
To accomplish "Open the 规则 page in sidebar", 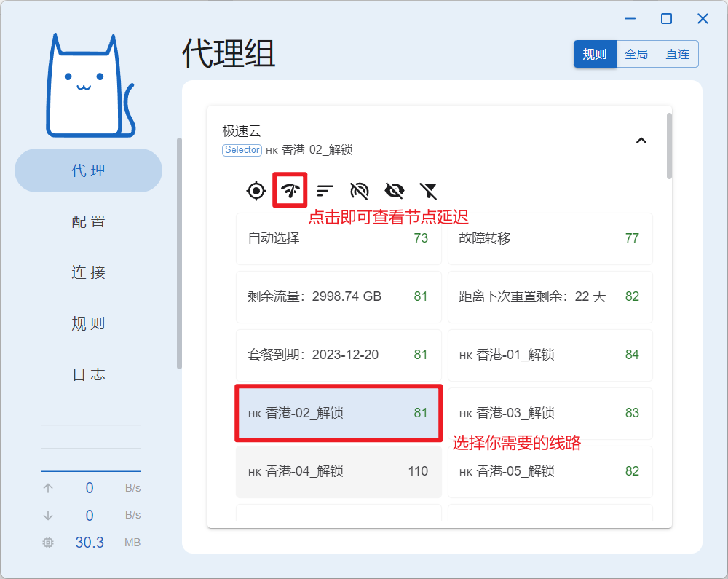I will tap(89, 323).
